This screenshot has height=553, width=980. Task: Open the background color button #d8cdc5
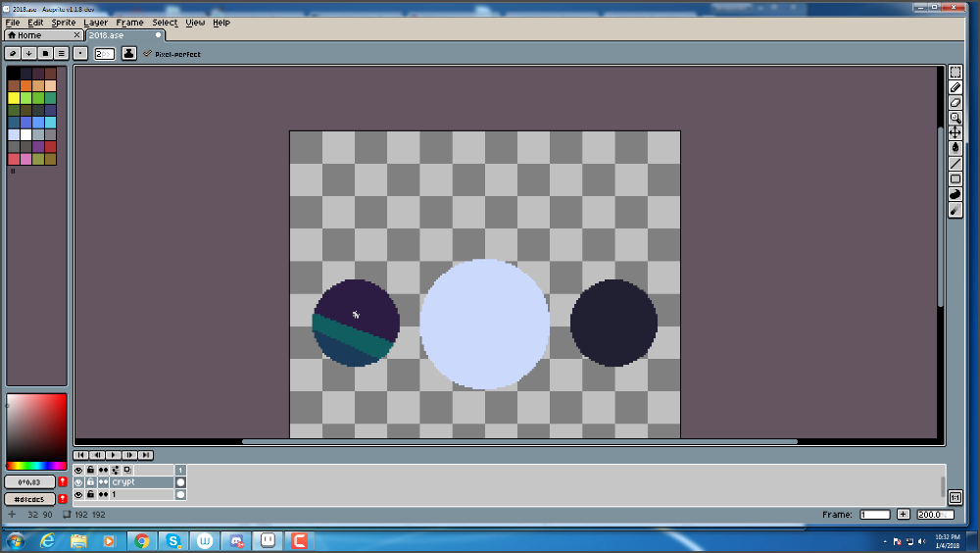tap(29, 499)
